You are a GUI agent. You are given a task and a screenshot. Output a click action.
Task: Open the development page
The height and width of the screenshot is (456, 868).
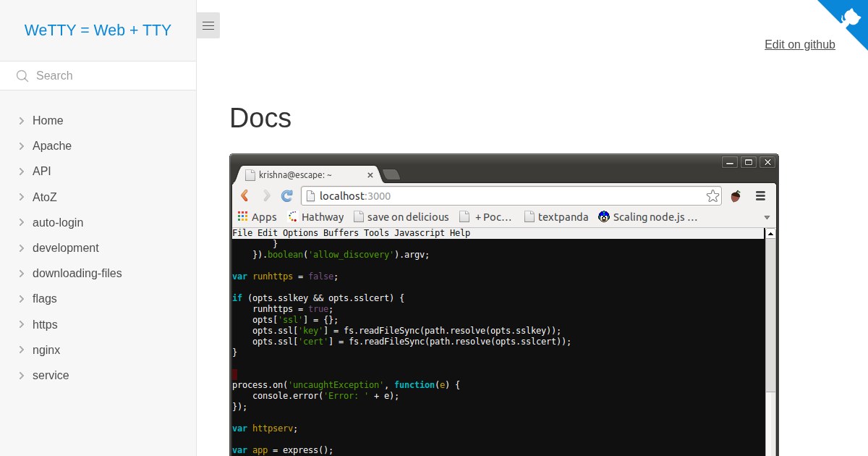[66, 248]
